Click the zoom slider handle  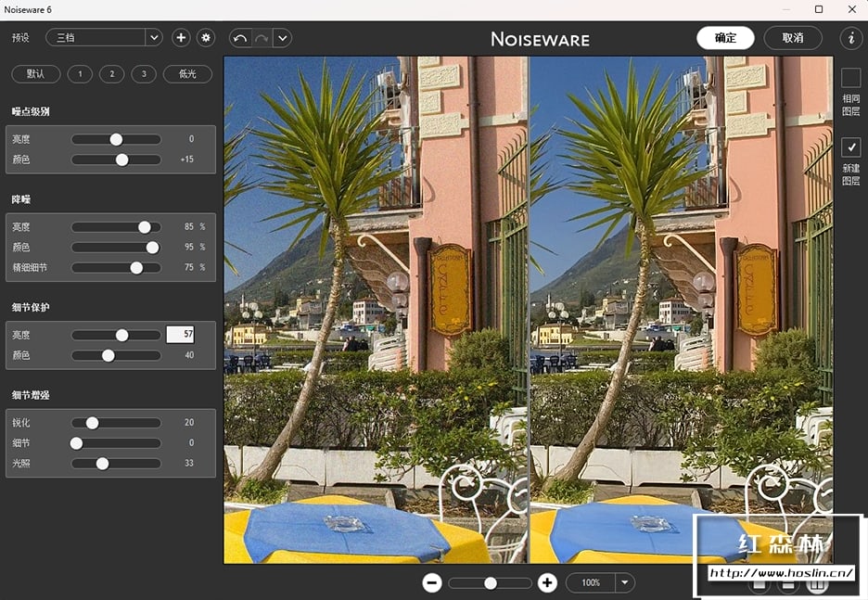(x=490, y=582)
